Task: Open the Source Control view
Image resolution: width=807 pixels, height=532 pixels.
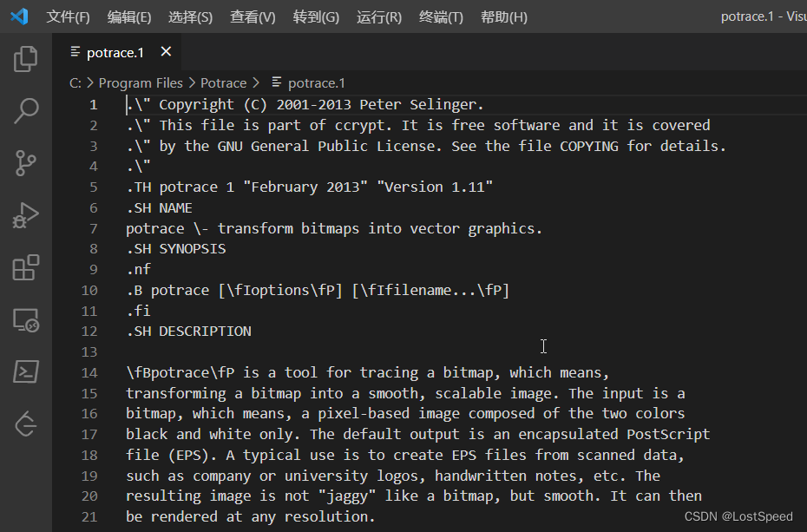Action: pos(25,163)
